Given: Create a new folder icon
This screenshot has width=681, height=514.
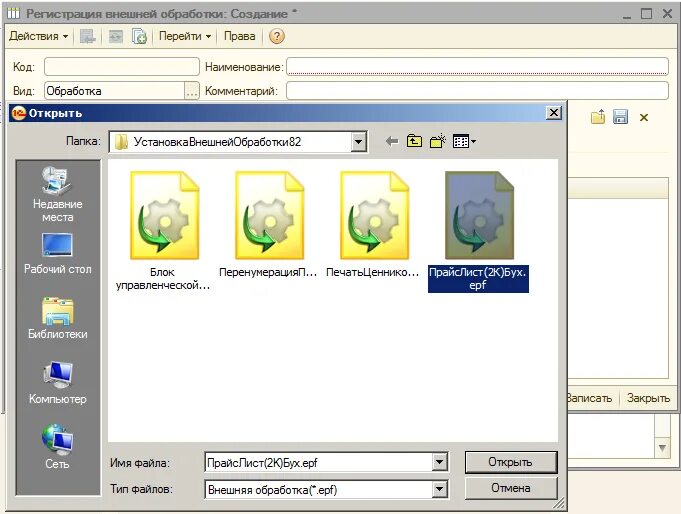Looking at the screenshot, I should pyautogui.click(x=438, y=141).
